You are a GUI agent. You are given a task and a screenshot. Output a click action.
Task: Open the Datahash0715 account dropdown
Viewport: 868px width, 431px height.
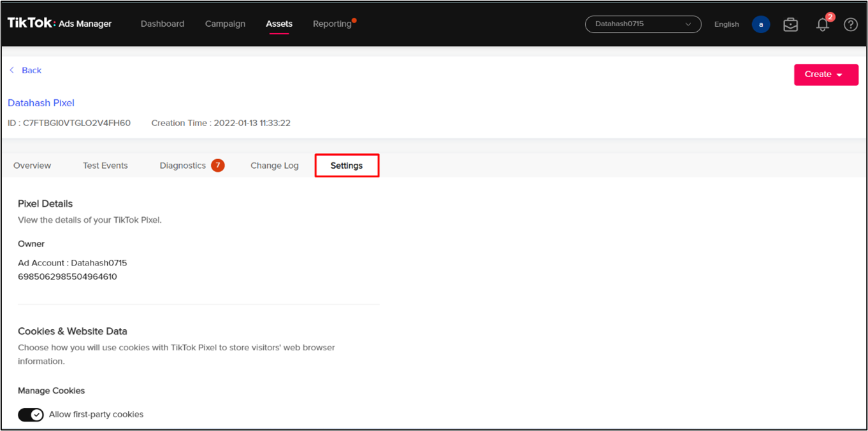pyautogui.click(x=643, y=24)
